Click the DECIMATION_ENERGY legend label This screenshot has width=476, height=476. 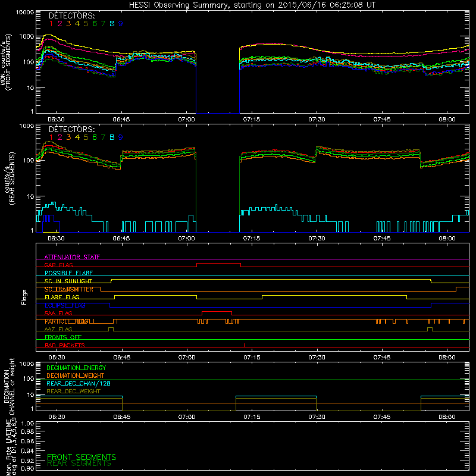tap(76, 368)
